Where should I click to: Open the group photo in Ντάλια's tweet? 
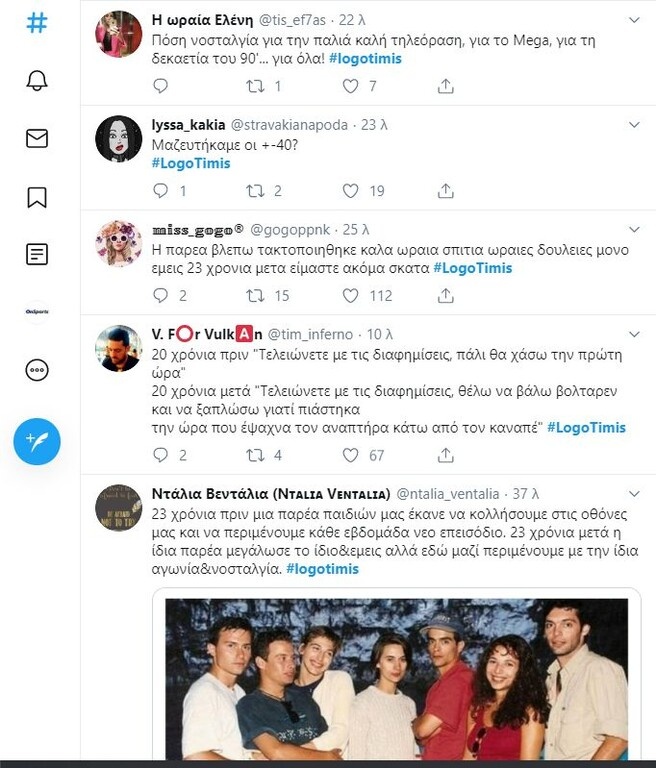coord(395,678)
